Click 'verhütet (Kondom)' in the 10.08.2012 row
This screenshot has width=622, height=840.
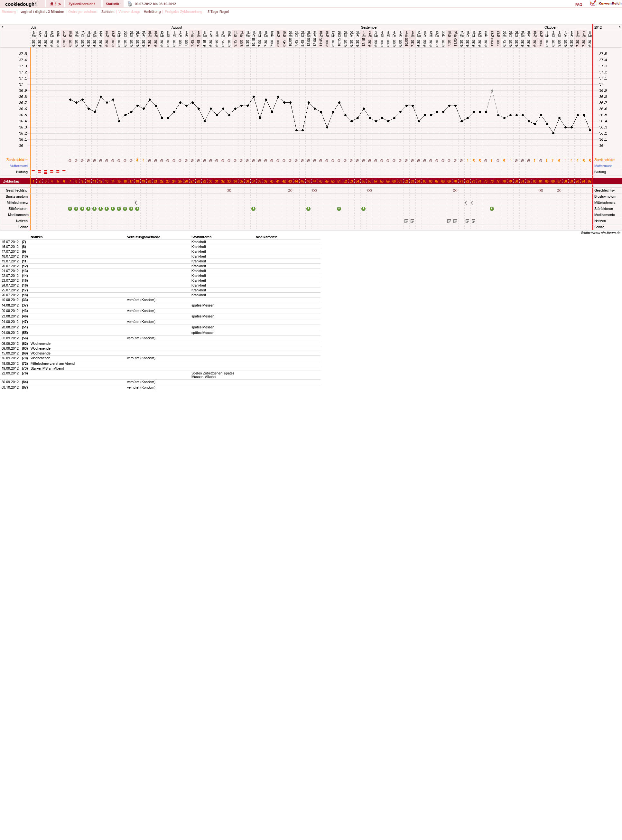(141, 300)
